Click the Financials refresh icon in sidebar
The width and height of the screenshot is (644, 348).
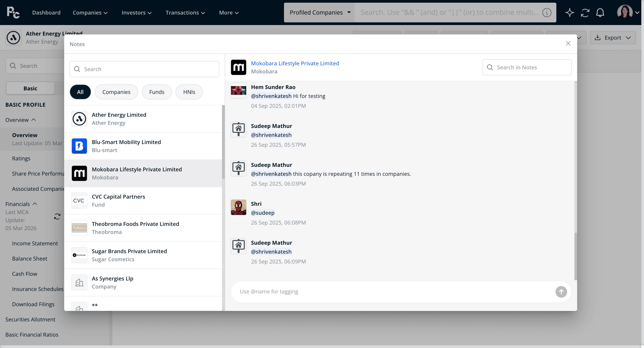(57, 216)
